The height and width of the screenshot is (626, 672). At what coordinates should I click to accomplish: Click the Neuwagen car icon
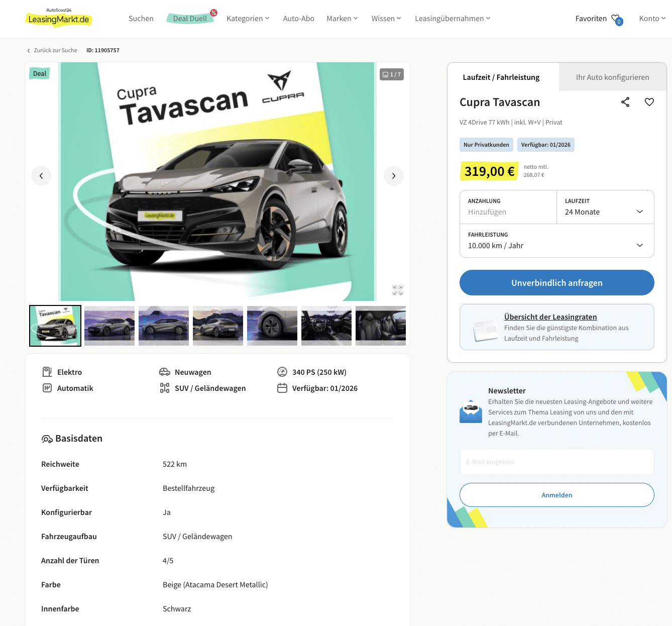coord(165,372)
